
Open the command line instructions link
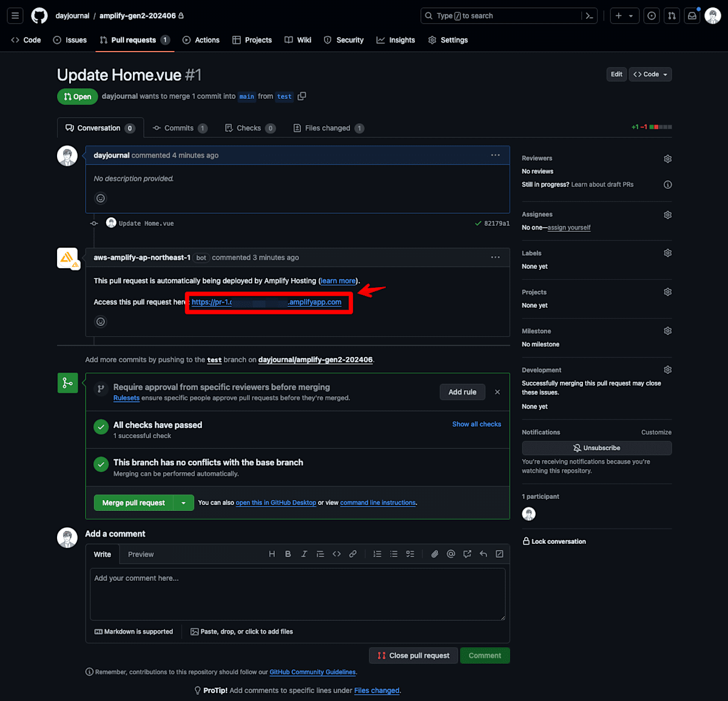click(x=378, y=503)
